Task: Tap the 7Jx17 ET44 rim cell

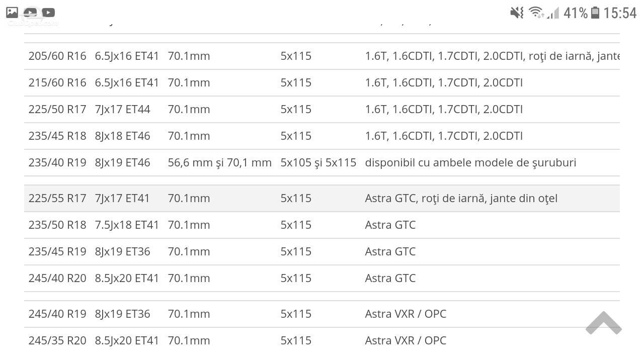Action: click(x=122, y=109)
